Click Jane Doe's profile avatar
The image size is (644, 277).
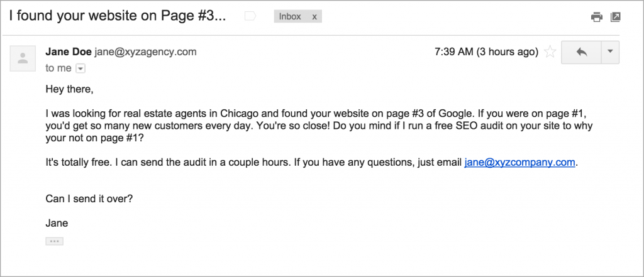23,58
